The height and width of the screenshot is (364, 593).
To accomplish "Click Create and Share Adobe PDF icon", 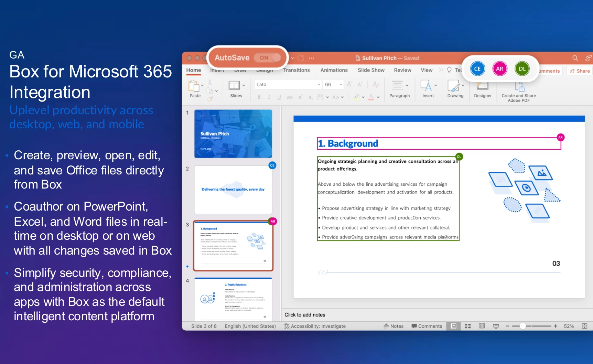I will (519, 86).
